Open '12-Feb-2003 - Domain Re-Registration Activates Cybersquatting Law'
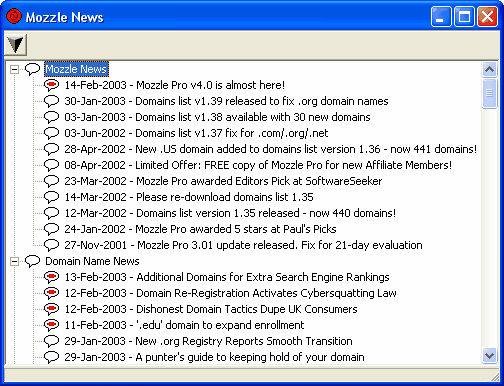 pyautogui.click(x=230, y=293)
